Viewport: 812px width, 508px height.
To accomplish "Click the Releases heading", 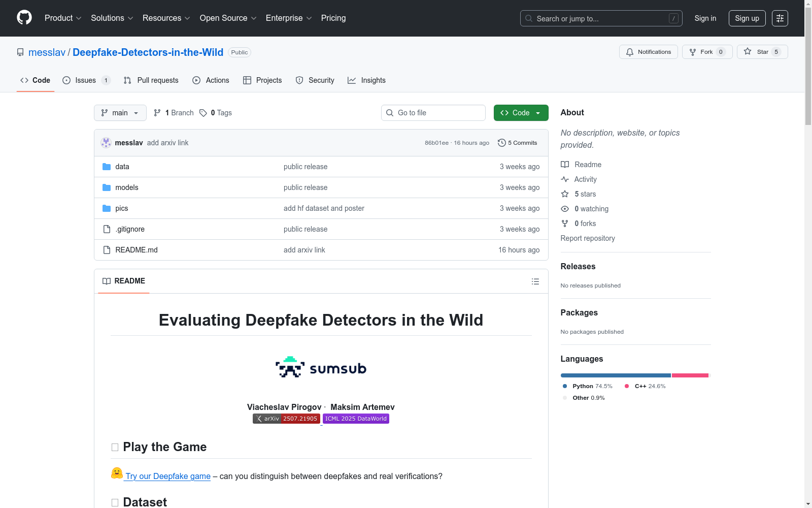I will (x=578, y=266).
